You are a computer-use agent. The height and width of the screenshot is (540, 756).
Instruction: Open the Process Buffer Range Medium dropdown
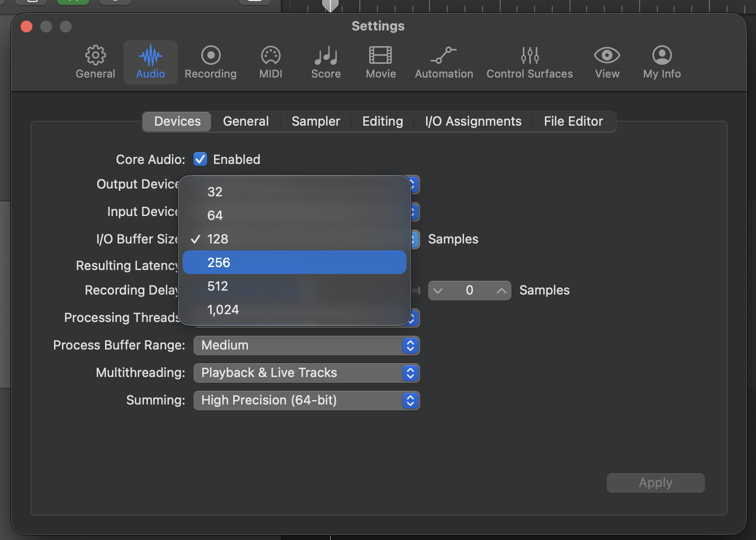coord(307,345)
